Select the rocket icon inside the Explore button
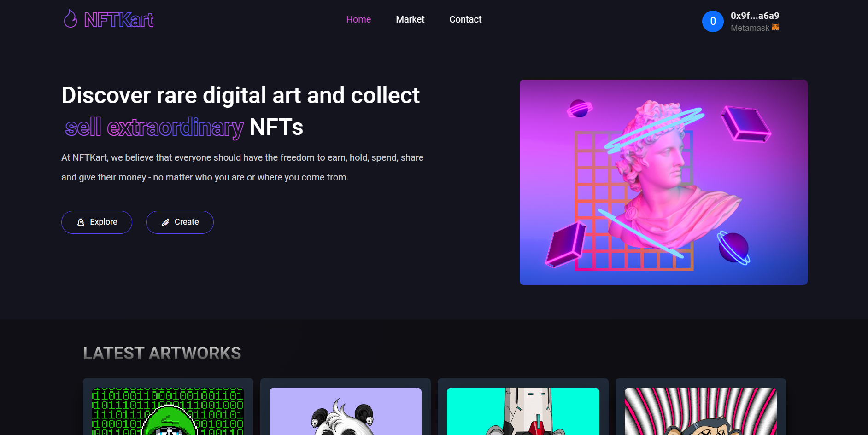The height and width of the screenshot is (435, 868). coord(80,222)
